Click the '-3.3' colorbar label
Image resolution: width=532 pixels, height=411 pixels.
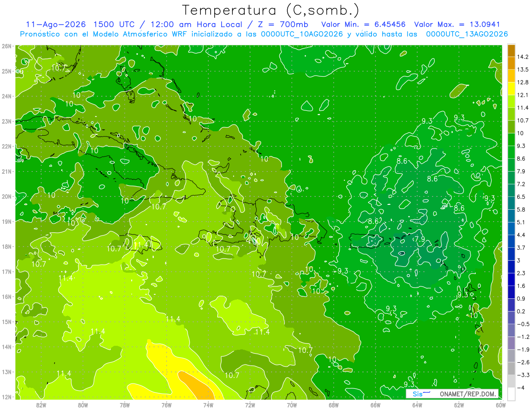click(524, 375)
